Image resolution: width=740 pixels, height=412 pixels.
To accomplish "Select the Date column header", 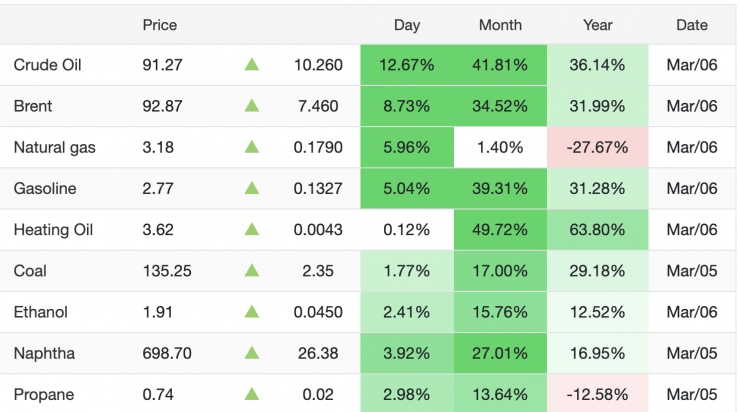I will [692, 25].
